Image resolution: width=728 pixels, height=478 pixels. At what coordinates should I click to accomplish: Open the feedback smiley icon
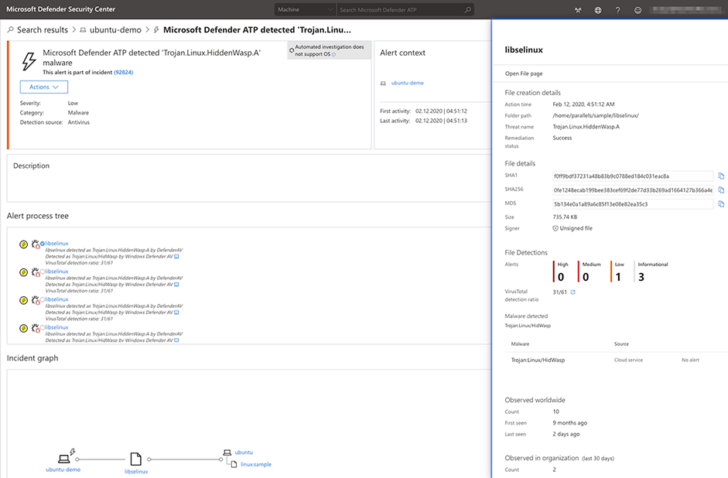coord(638,10)
